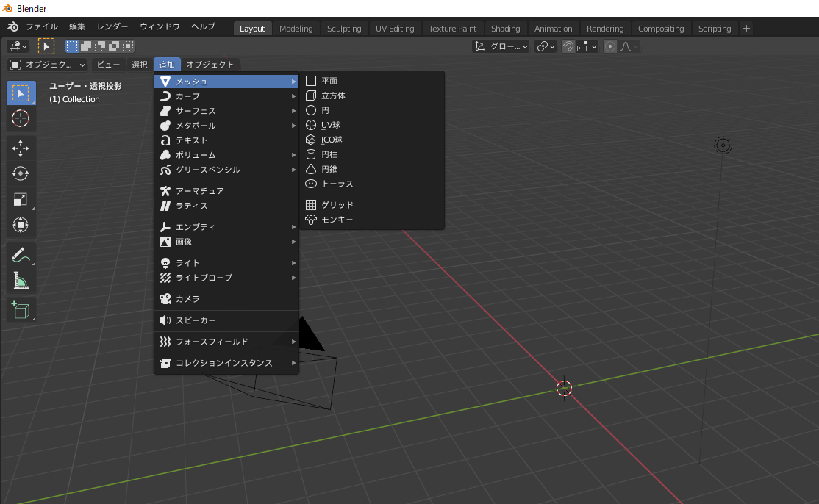
Task: Click the Blender logo menu icon
Action: (12, 26)
